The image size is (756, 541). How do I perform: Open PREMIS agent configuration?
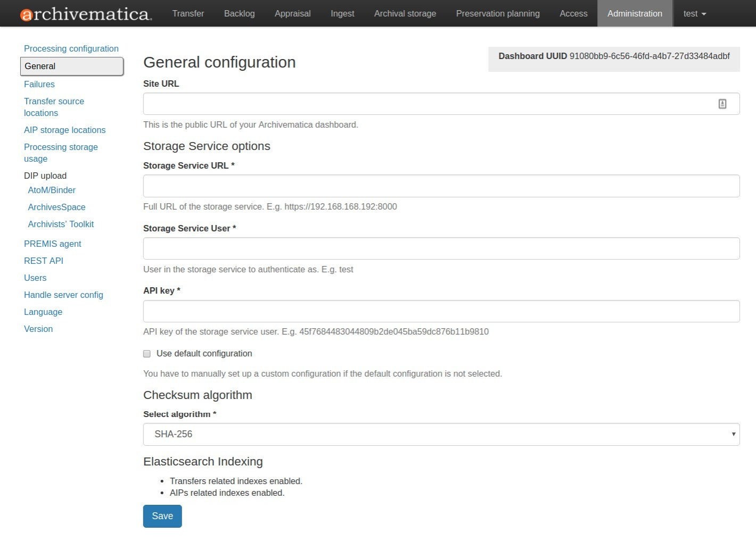click(x=52, y=244)
